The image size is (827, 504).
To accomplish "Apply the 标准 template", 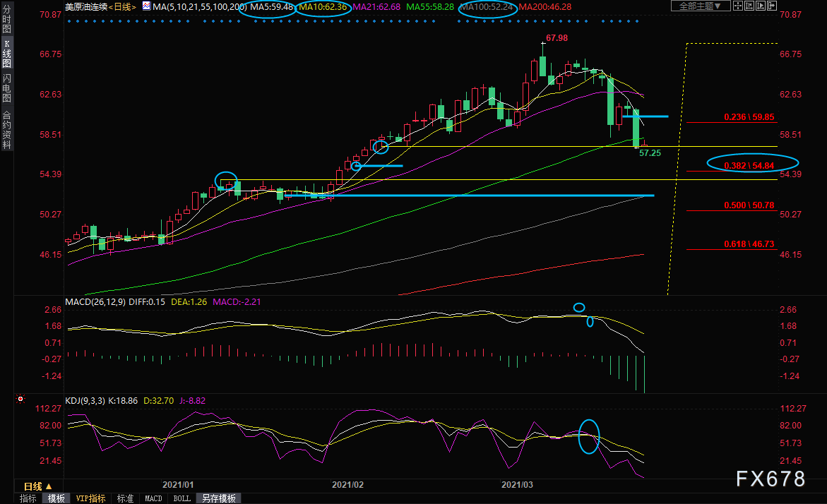I will point(125,498).
